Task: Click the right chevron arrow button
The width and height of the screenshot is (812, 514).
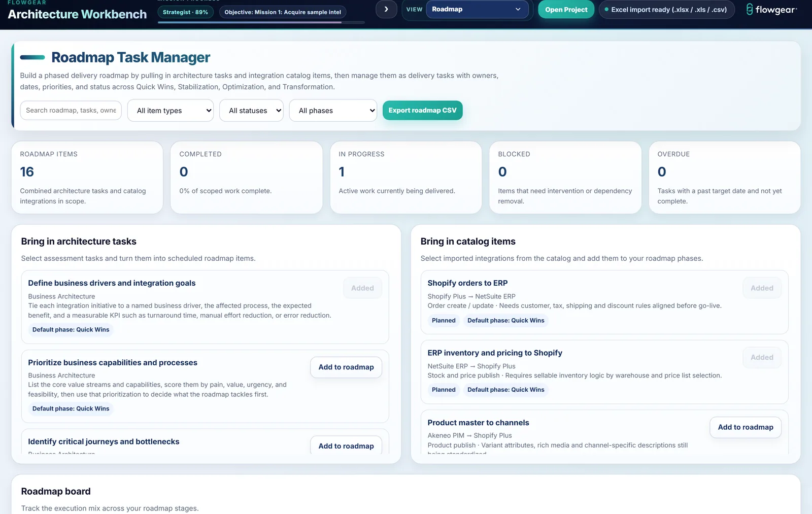Action: click(386, 9)
